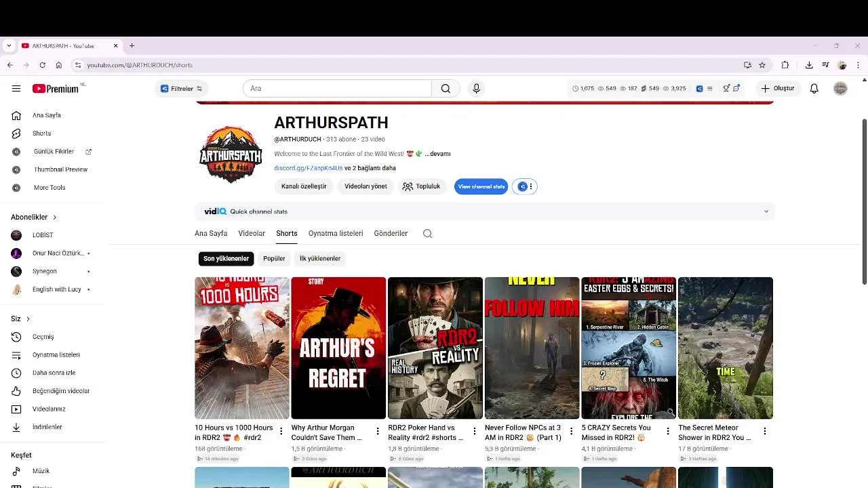Open the Shorts channel tab
The image size is (868, 488).
286,233
